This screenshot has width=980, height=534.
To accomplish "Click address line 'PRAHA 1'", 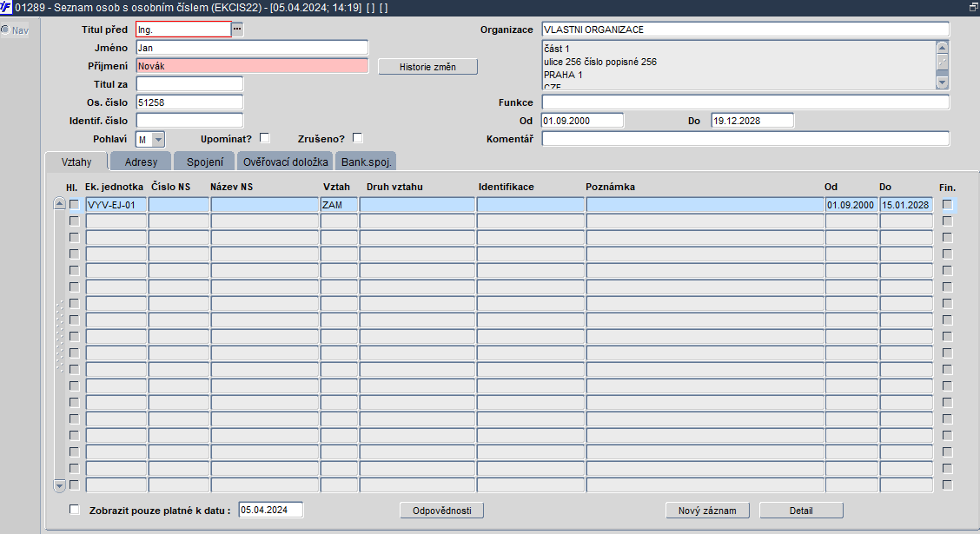I will click(x=563, y=75).
